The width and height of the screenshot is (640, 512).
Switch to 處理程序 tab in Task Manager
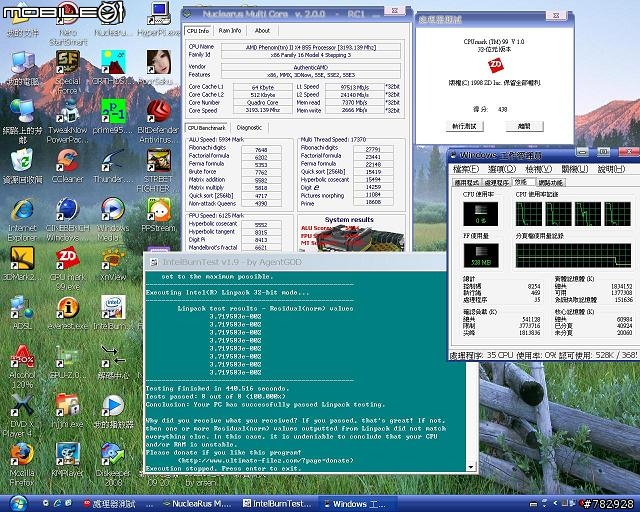tap(497, 183)
